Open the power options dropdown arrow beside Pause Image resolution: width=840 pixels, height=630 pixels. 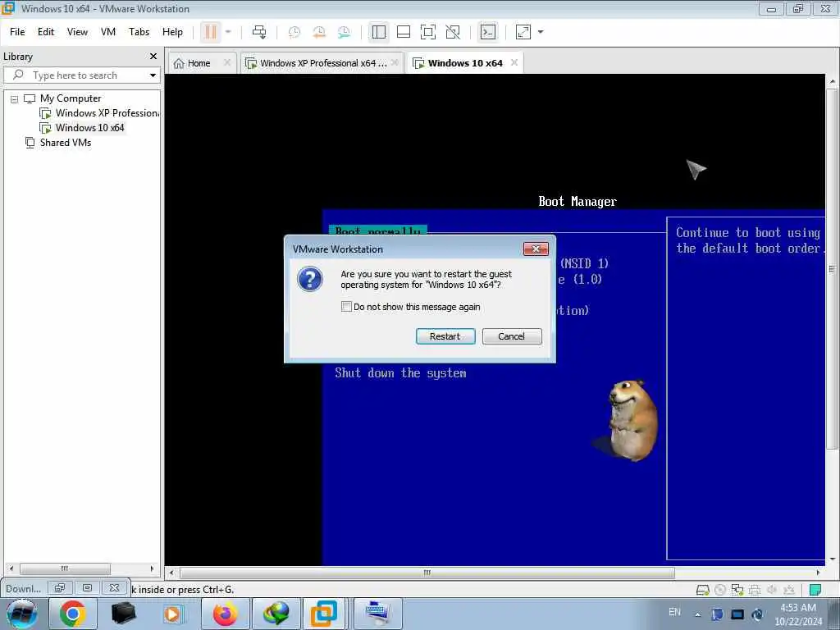click(228, 32)
